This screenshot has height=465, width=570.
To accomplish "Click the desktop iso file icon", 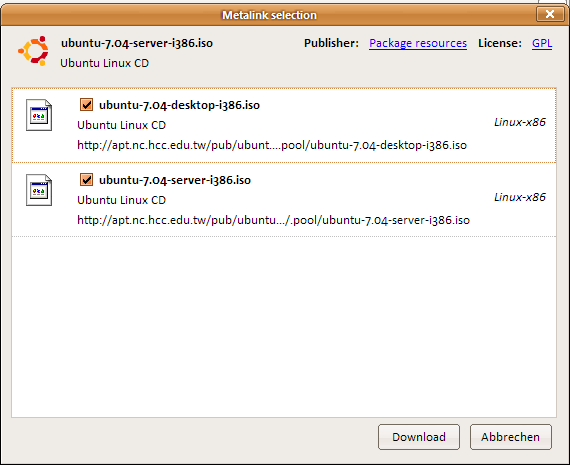I will (x=39, y=115).
